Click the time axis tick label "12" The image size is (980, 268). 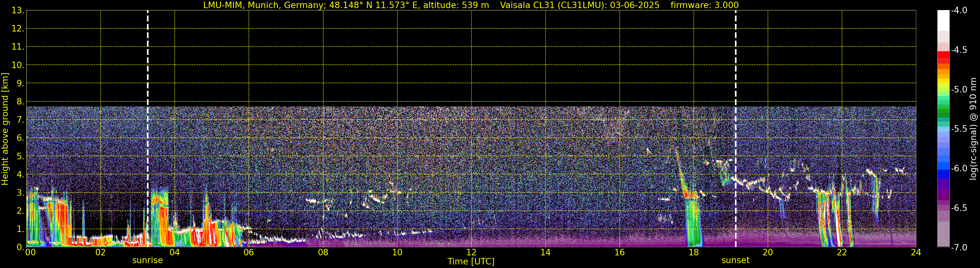[x=471, y=252]
